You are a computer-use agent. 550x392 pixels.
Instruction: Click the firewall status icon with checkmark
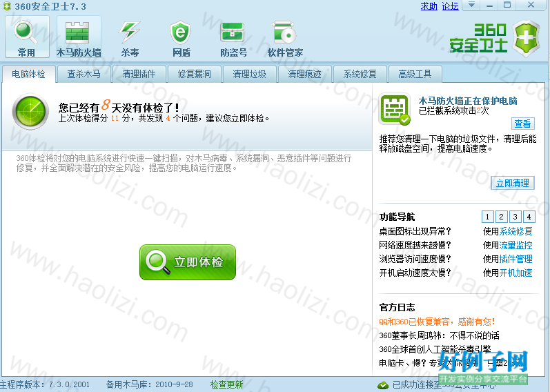click(x=395, y=109)
